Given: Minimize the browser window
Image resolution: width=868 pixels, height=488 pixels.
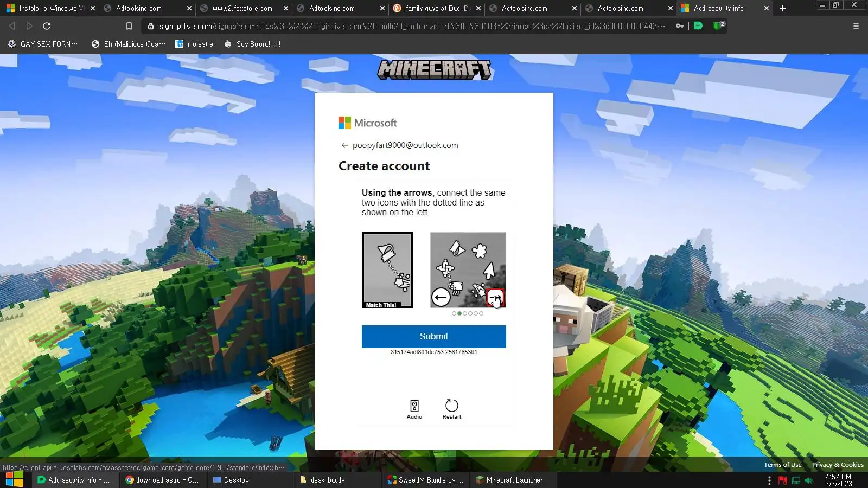Looking at the screenshot, I should (x=822, y=5).
